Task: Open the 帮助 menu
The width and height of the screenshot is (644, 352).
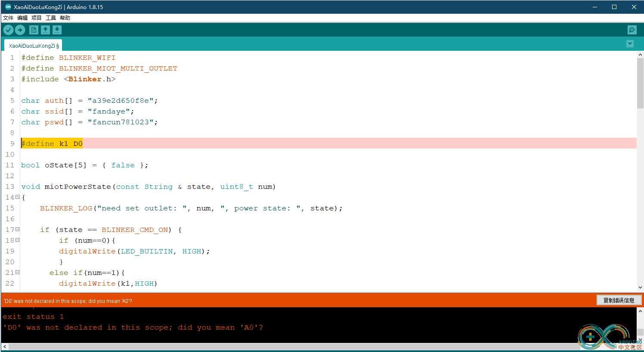Action: click(65, 18)
